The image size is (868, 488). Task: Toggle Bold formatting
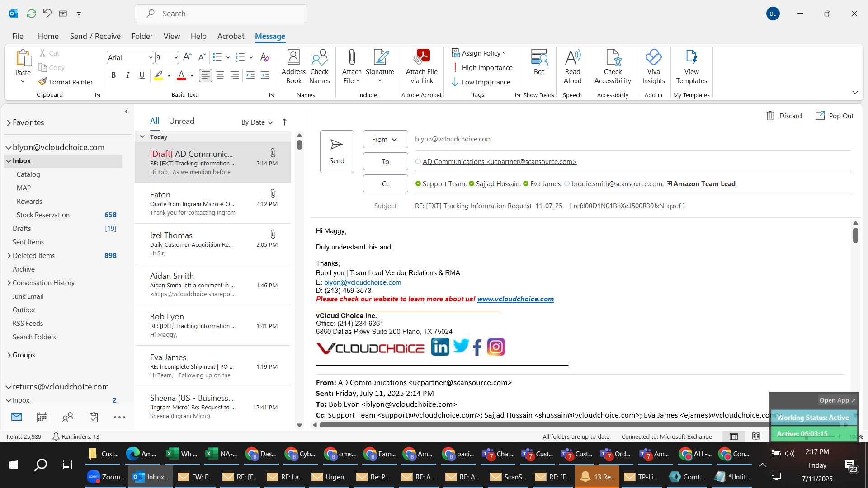(113, 75)
